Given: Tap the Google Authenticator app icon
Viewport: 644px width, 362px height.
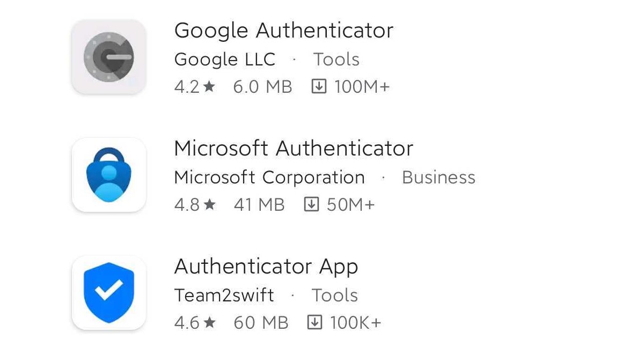Looking at the screenshot, I should [x=108, y=57].
